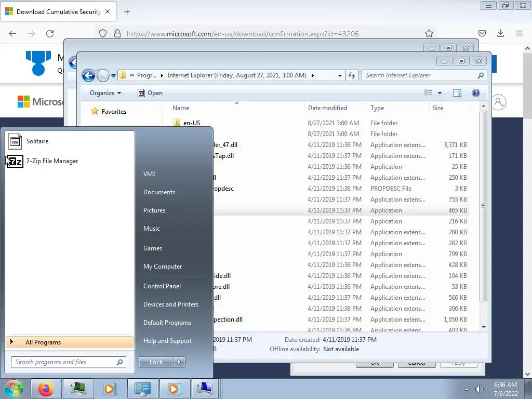532x399 pixels.
Task: Open My Computer from Start menu
Action: pos(163,267)
